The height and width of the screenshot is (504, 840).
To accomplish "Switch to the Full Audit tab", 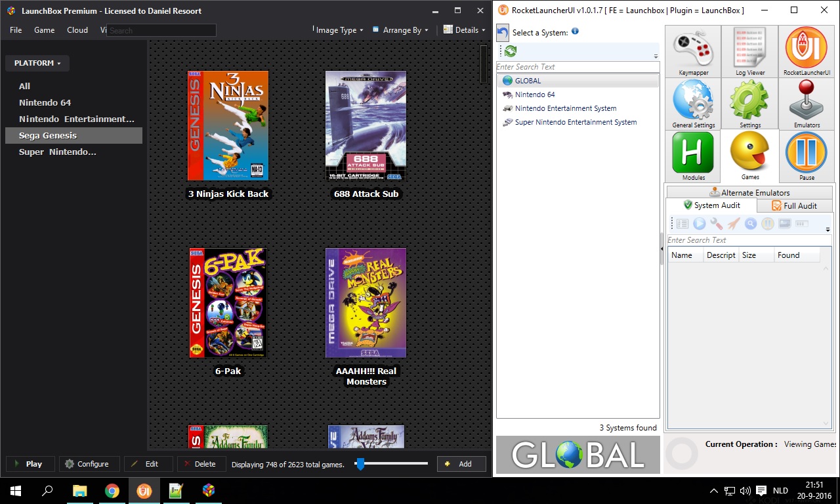I will pos(795,206).
